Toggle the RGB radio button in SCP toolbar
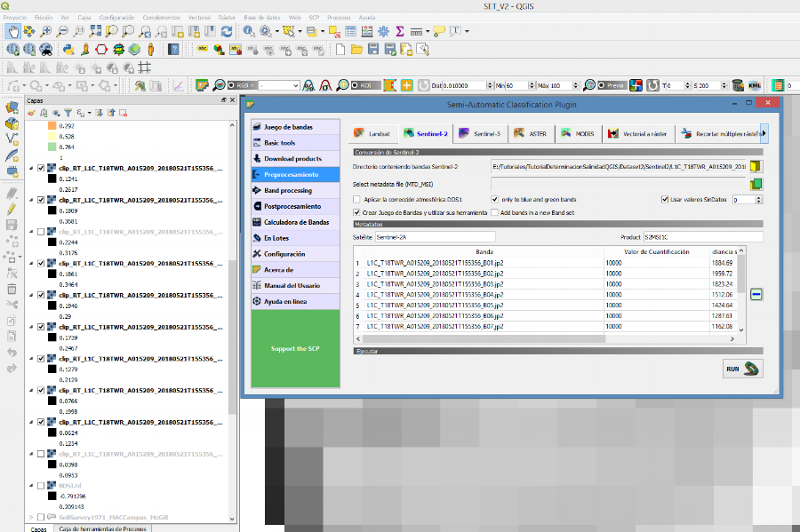This screenshot has height=532, width=800. (231, 85)
